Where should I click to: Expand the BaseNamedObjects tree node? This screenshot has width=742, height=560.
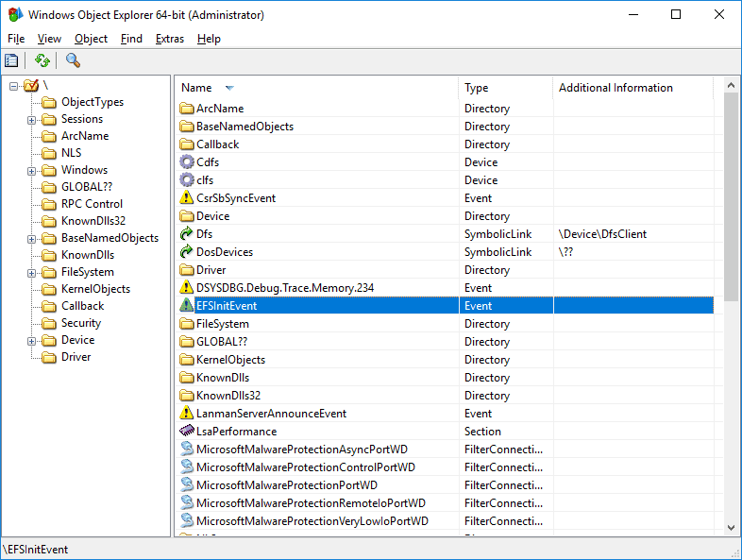coord(31,239)
